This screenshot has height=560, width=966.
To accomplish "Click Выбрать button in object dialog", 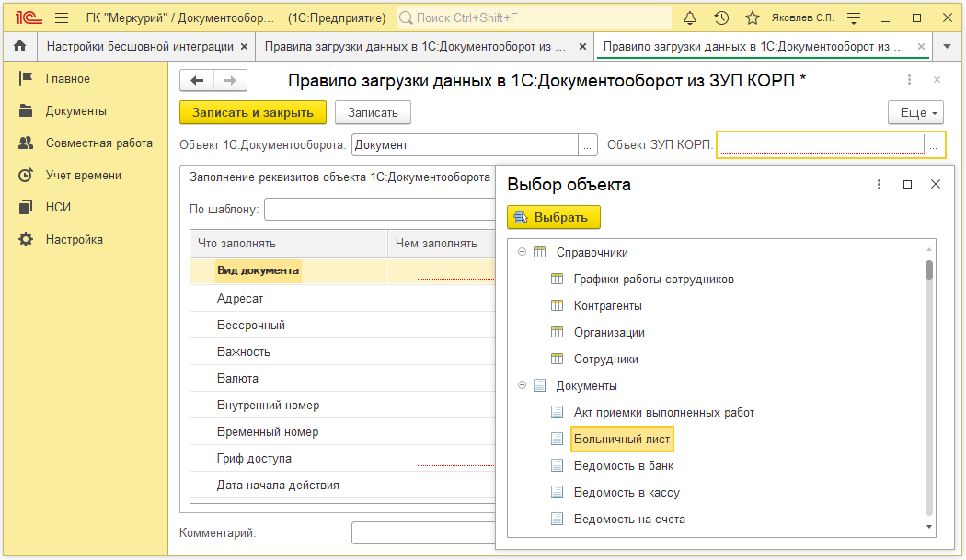I will [x=553, y=217].
